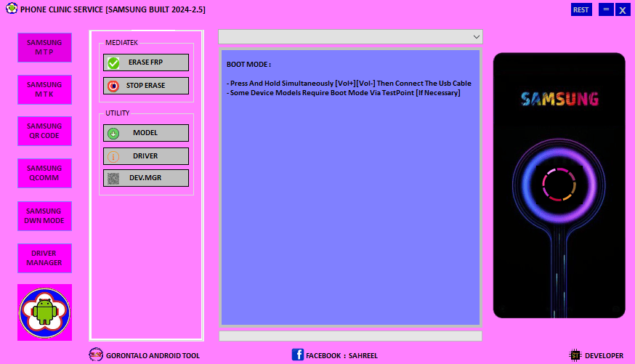This screenshot has width=635, height=364.
Task: Select the Samsung QCOMM tab
Action: 44,173
